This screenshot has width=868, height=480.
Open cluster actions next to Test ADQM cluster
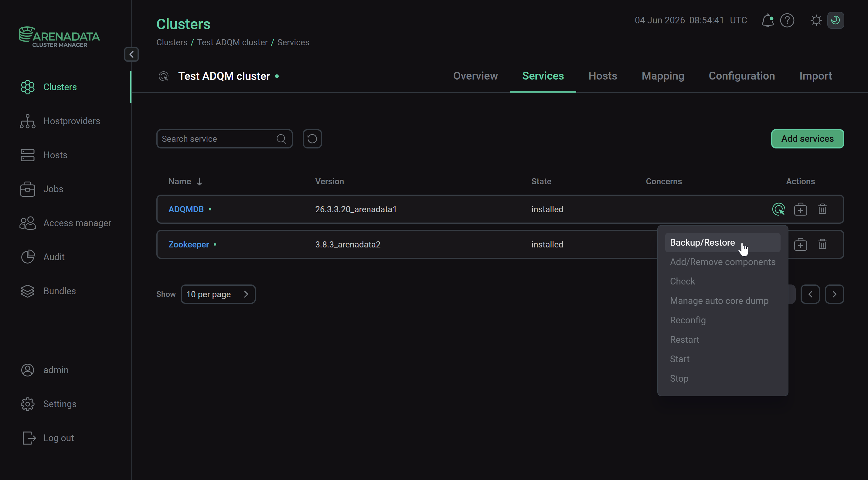point(163,76)
